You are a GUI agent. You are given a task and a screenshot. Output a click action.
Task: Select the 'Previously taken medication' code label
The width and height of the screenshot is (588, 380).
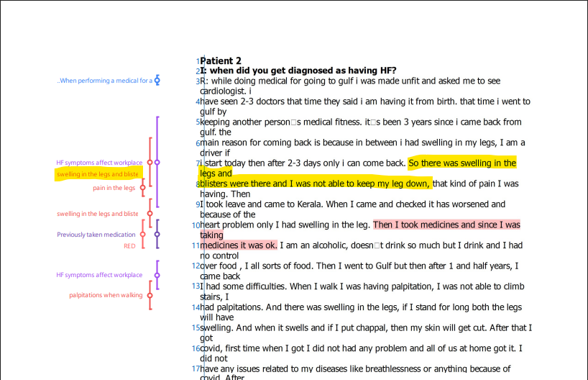tap(96, 235)
